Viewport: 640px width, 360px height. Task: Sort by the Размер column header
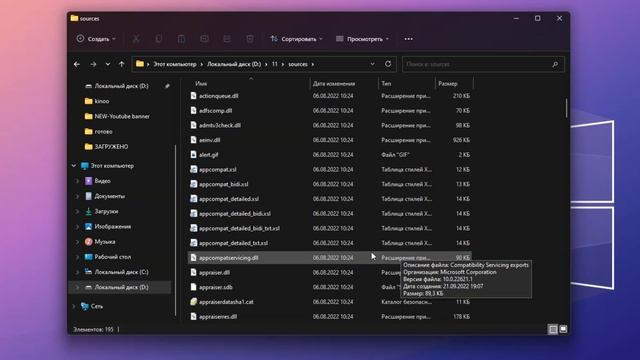click(x=448, y=83)
